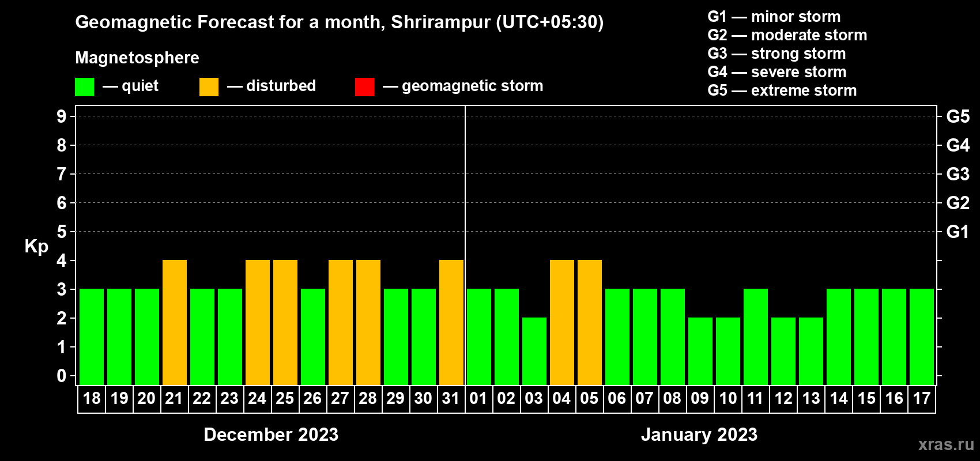Image resolution: width=980 pixels, height=461 pixels.
Task: Click the 9 value on Kp axis
Action: coord(62,116)
